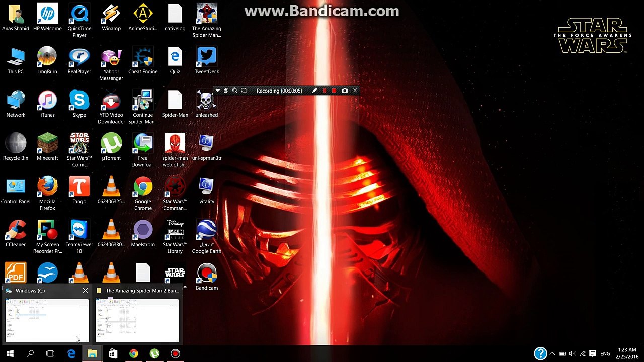Open the Network desktop icon
Image resolution: width=644 pixels, height=362 pixels.
[16, 104]
